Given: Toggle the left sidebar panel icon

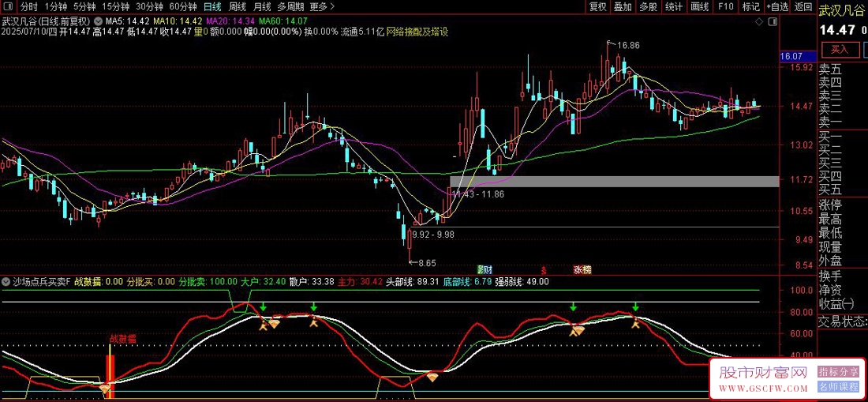Looking at the screenshot, I should 8,7.
